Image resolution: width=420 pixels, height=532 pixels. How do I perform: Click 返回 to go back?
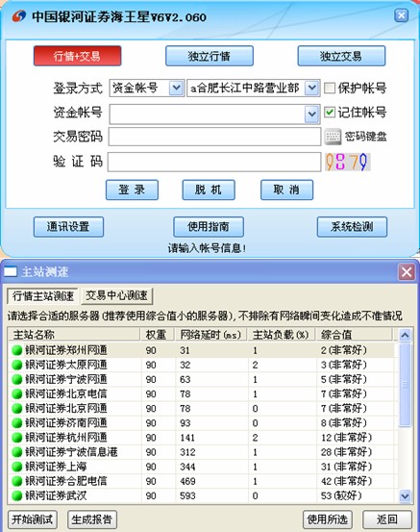tap(387, 519)
